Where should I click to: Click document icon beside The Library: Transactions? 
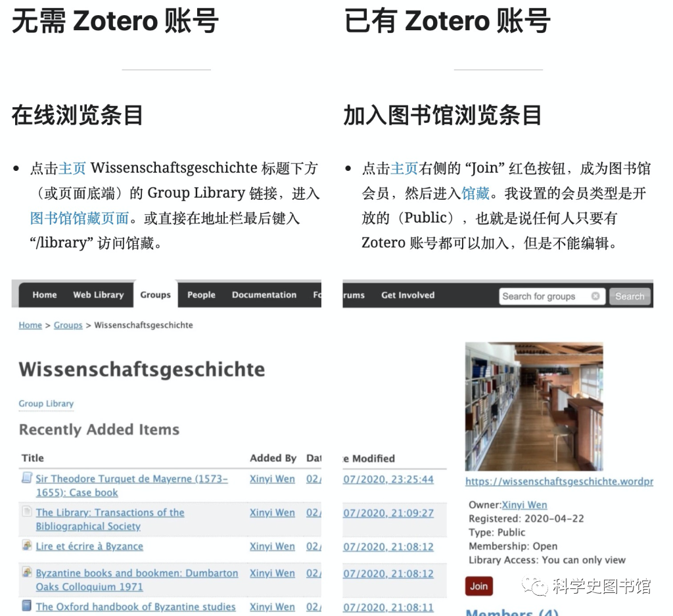point(27,511)
